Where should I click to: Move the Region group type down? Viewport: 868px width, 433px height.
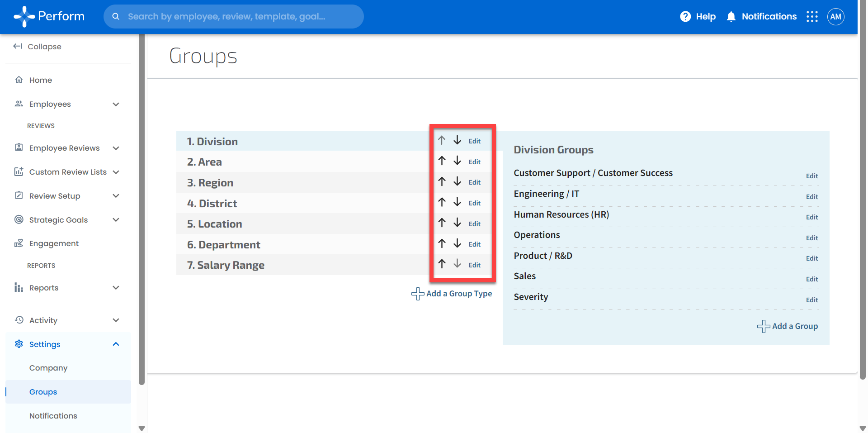457,181
